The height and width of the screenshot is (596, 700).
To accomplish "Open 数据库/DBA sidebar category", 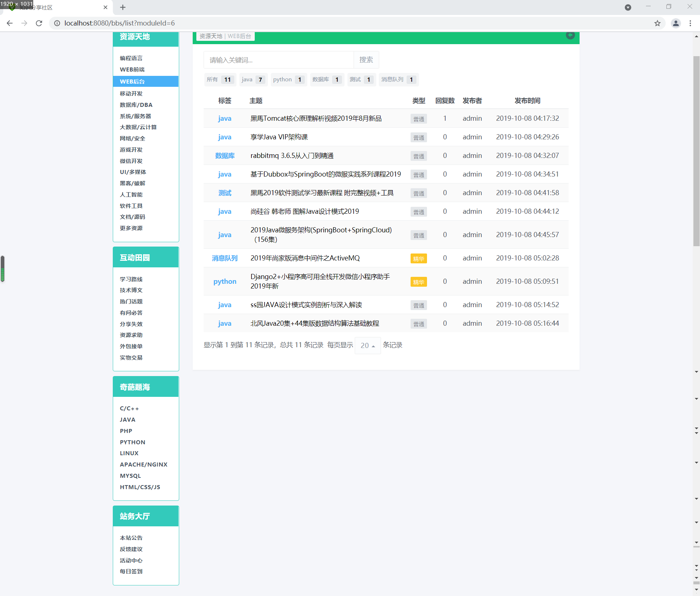I will 136,105.
